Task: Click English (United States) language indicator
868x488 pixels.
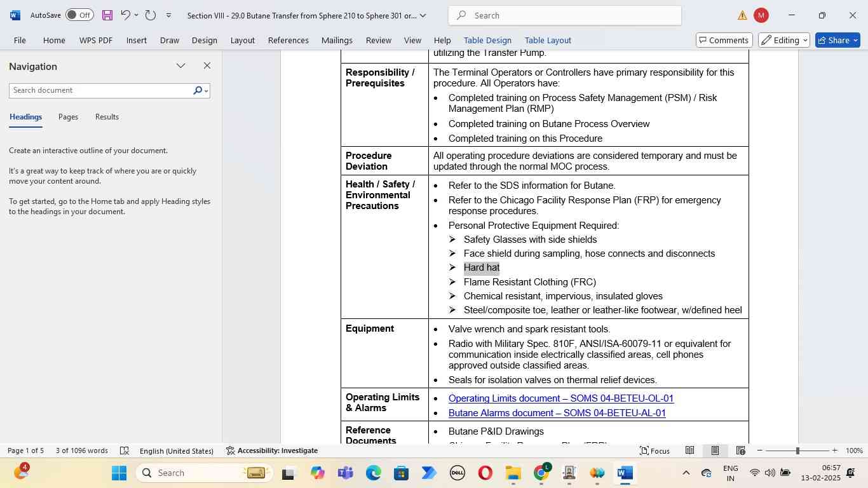Action: [x=177, y=451]
